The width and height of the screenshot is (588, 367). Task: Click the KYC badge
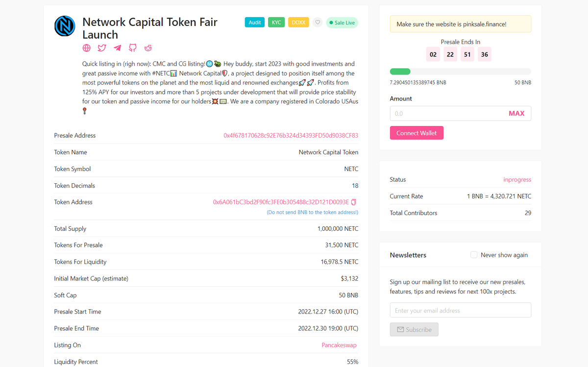[276, 23]
